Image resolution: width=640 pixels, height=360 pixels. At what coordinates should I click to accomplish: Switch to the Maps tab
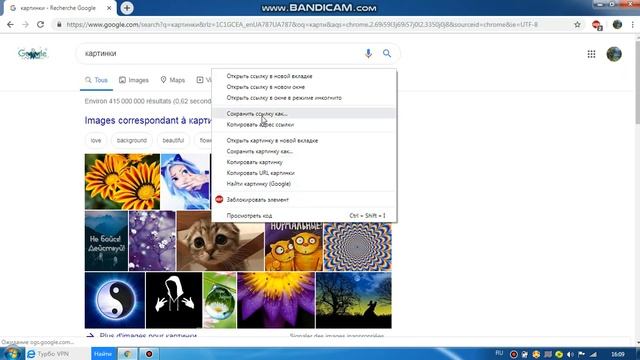[x=173, y=80]
